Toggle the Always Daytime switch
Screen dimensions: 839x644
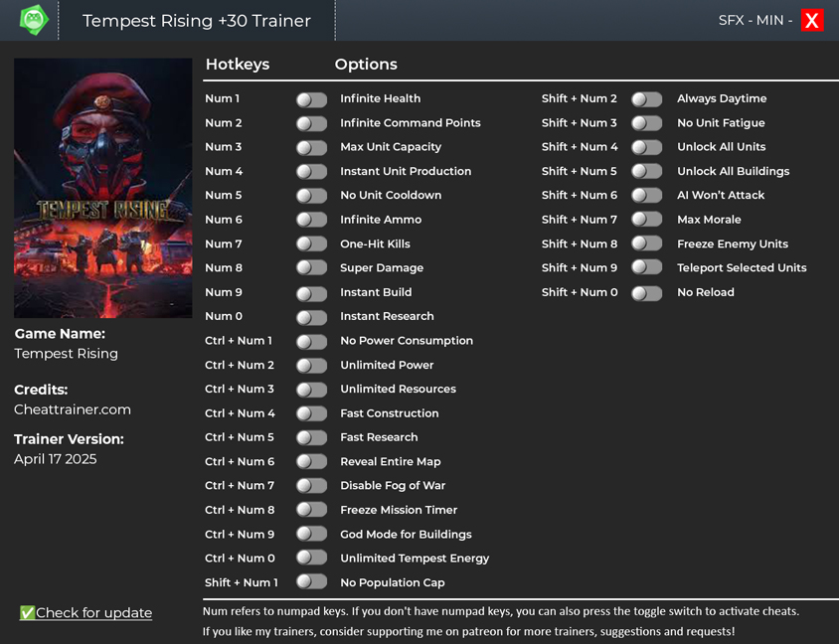coord(646,99)
